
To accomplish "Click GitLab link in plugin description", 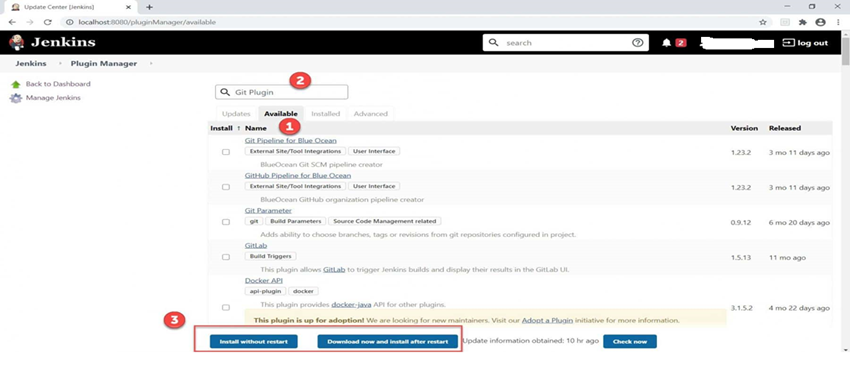I will point(334,269).
